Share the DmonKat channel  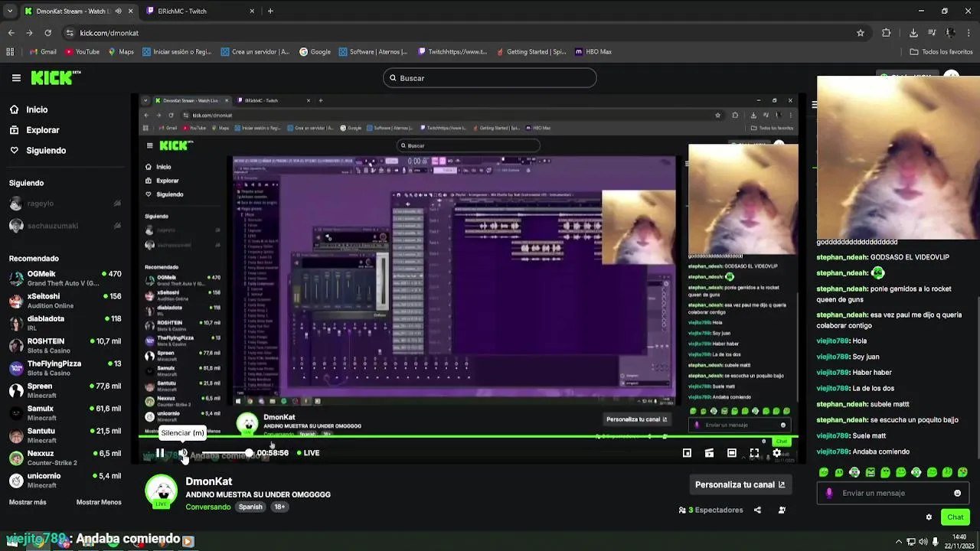(x=757, y=510)
